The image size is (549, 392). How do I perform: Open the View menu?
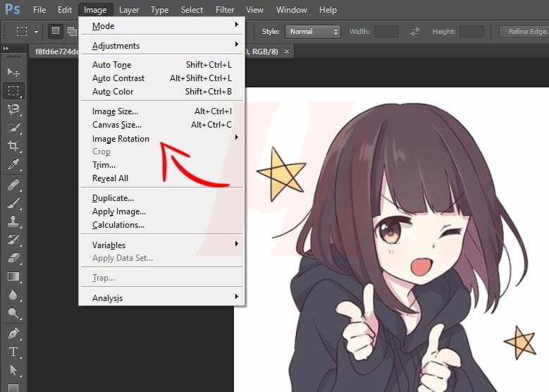[254, 10]
